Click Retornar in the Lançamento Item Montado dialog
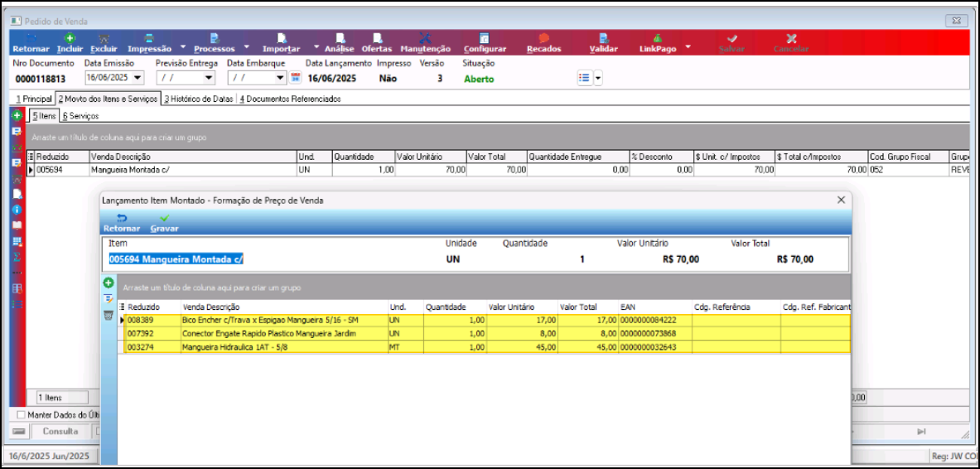This screenshot has width=980, height=469. pyautogui.click(x=122, y=223)
